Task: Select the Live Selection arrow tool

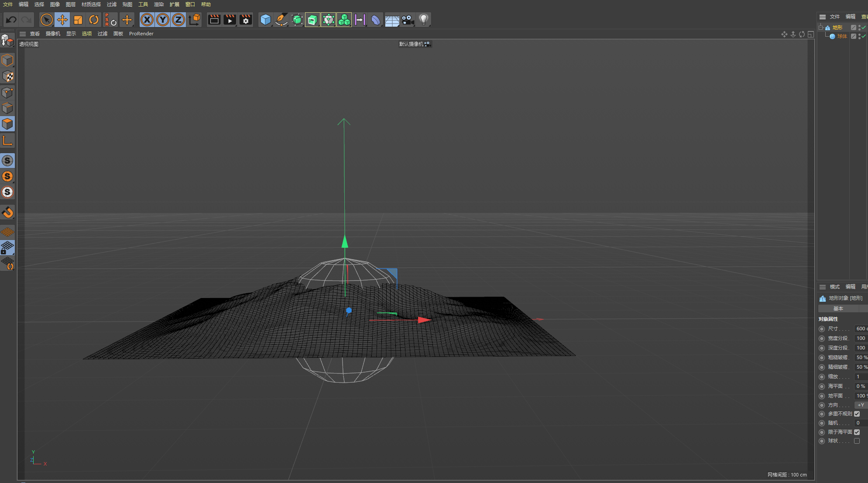Action: point(46,20)
